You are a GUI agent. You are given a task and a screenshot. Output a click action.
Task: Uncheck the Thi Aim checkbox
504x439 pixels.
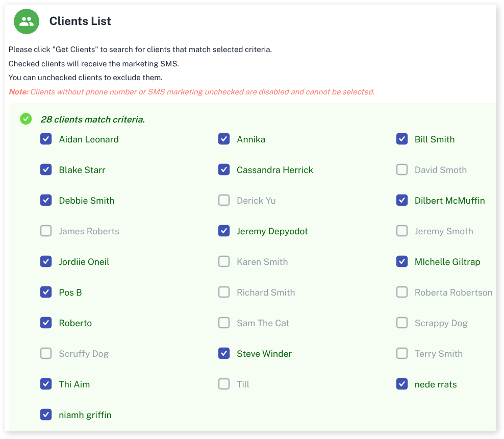[46, 384]
